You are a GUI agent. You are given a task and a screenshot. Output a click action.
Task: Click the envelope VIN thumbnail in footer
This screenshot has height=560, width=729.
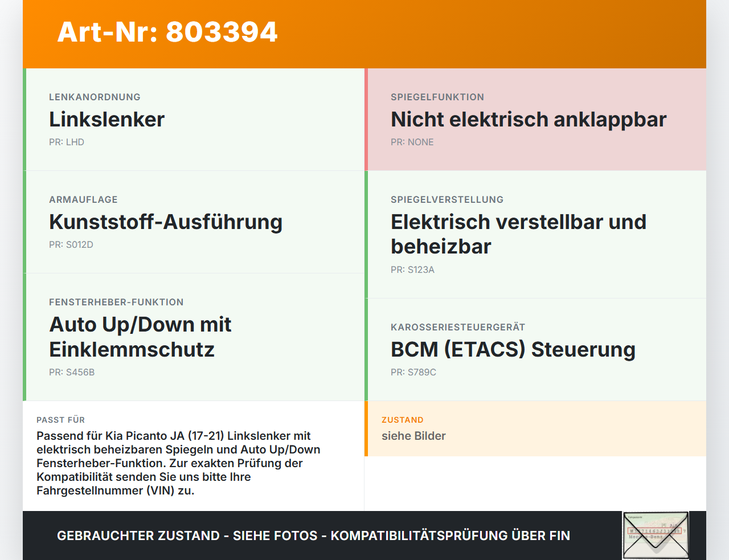656,535
